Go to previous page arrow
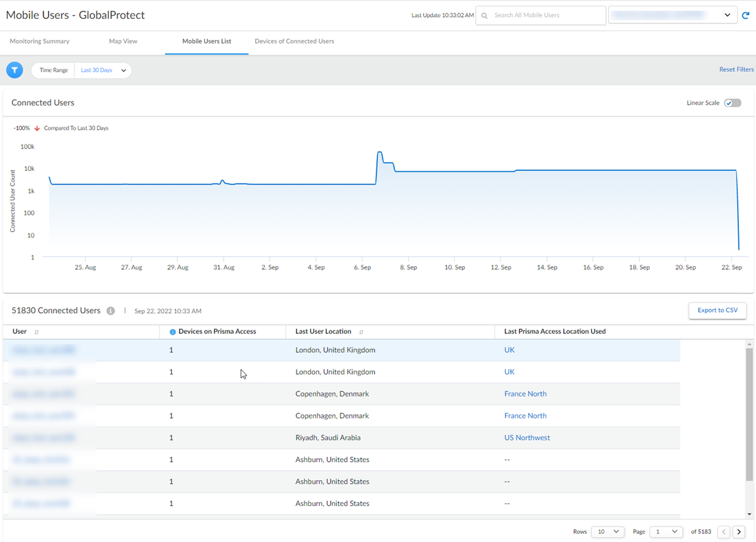 pyautogui.click(x=724, y=532)
